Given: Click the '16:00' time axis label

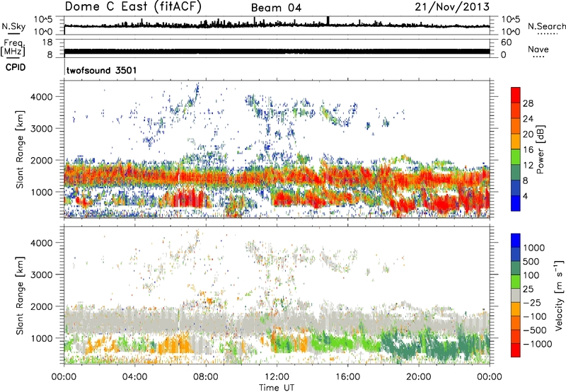Looking at the screenshot, I should click(x=347, y=377).
